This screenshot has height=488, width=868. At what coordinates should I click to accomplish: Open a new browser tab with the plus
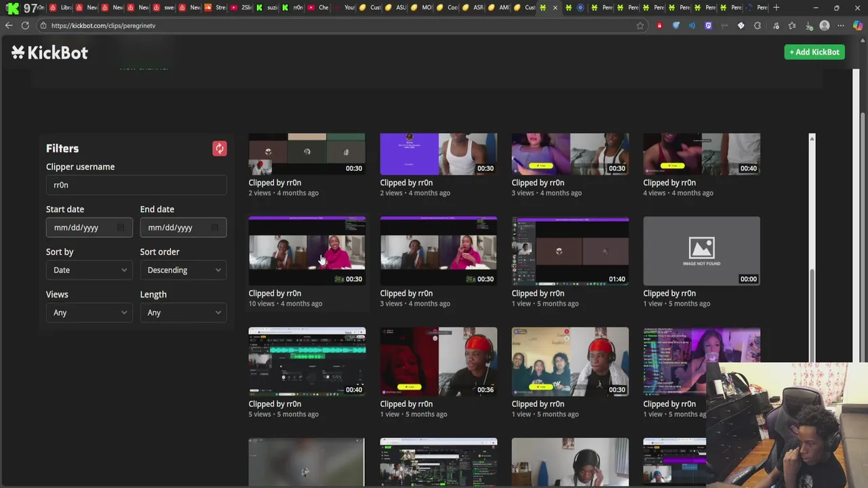coord(776,7)
